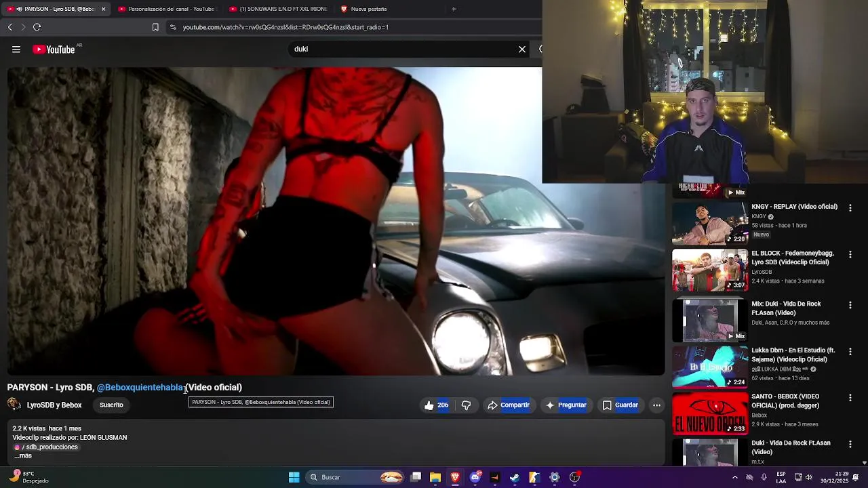Open options menu for the 'EL BLOCK' video
Viewport: 868px width, 488px height.
[850, 255]
